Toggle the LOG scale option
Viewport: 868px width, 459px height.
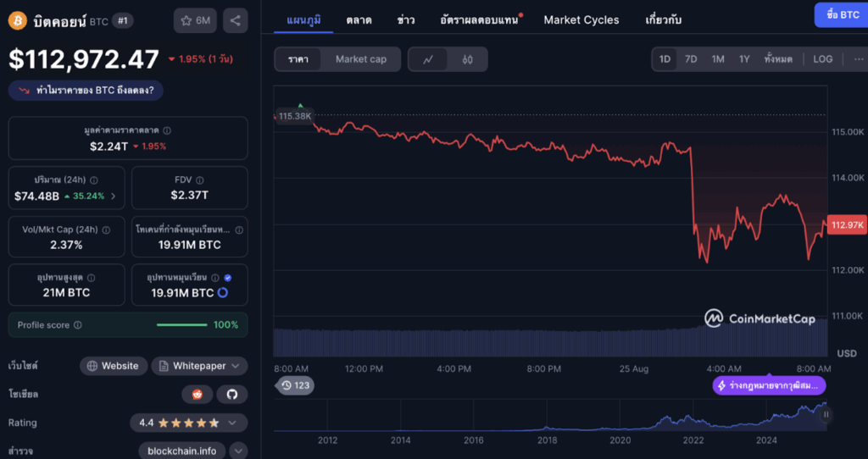tap(822, 59)
